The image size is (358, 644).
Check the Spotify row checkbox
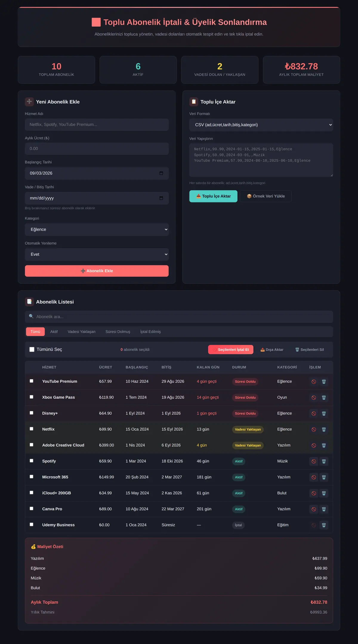click(32, 461)
